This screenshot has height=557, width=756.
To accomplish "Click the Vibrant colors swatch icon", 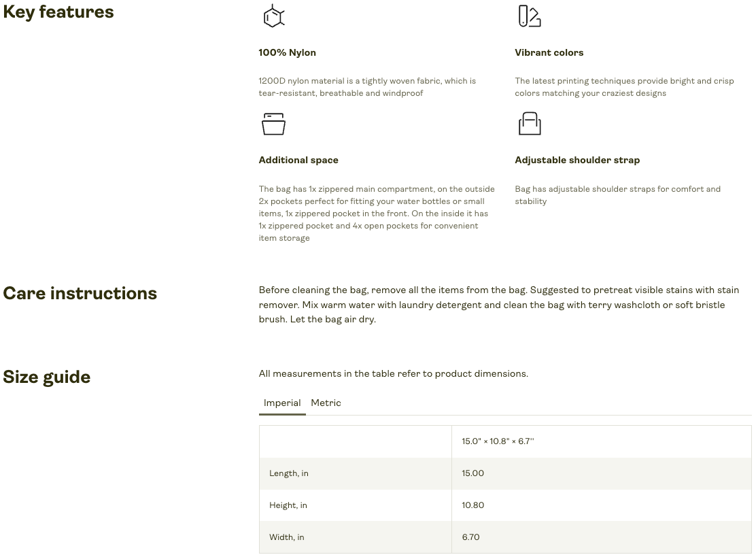I will point(529,16).
